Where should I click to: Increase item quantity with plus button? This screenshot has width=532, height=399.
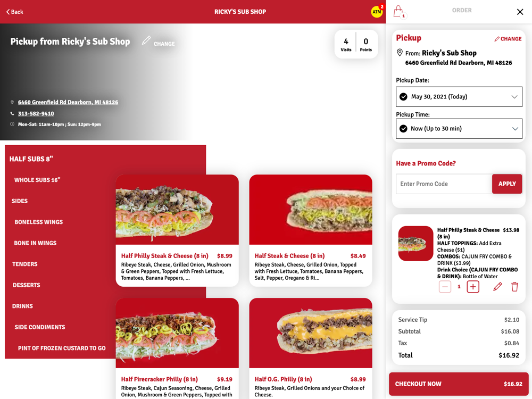[473, 287]
